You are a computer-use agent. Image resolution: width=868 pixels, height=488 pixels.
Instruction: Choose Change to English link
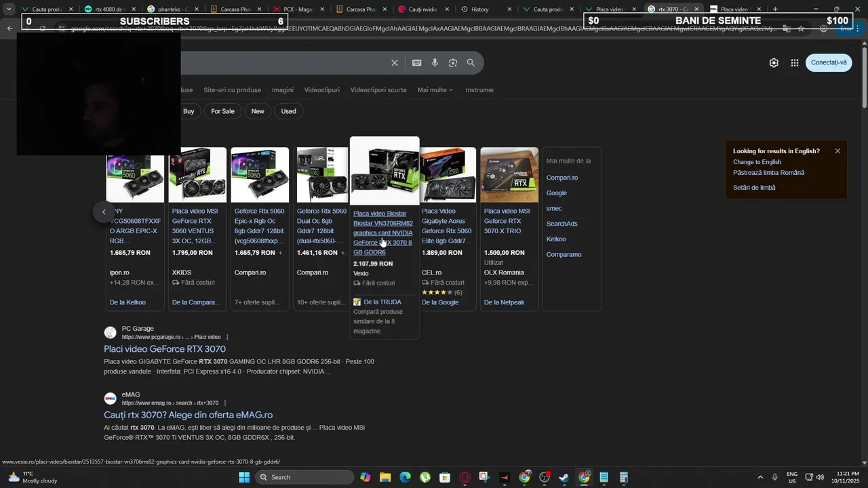(757, 162)
